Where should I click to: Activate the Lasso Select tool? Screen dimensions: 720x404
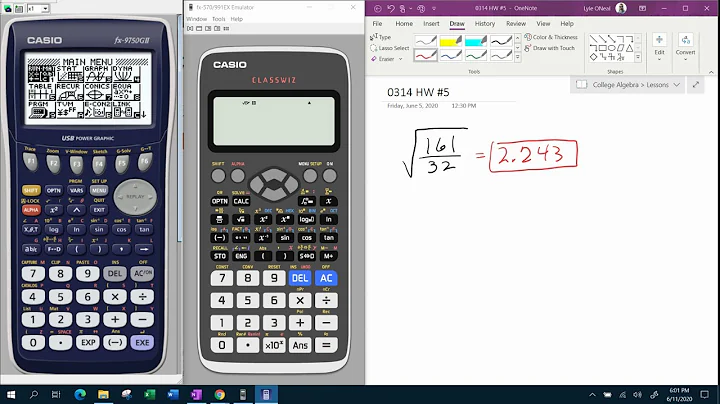tap(389, 48)
